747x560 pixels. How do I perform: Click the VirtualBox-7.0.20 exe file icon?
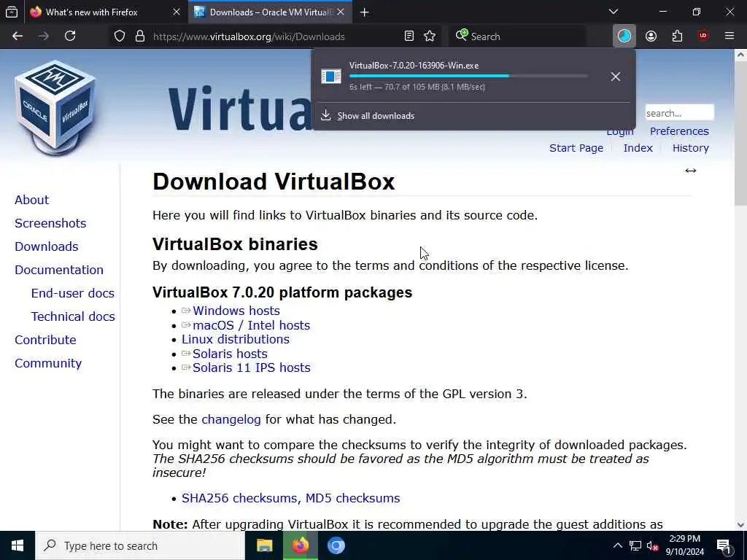330,76
